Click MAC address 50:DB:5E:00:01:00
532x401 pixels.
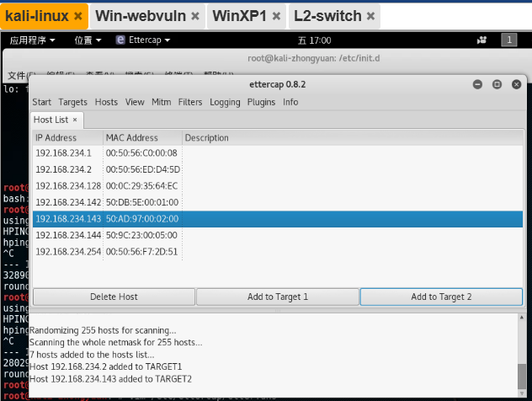pyautogui.click(x=142, y=202)
